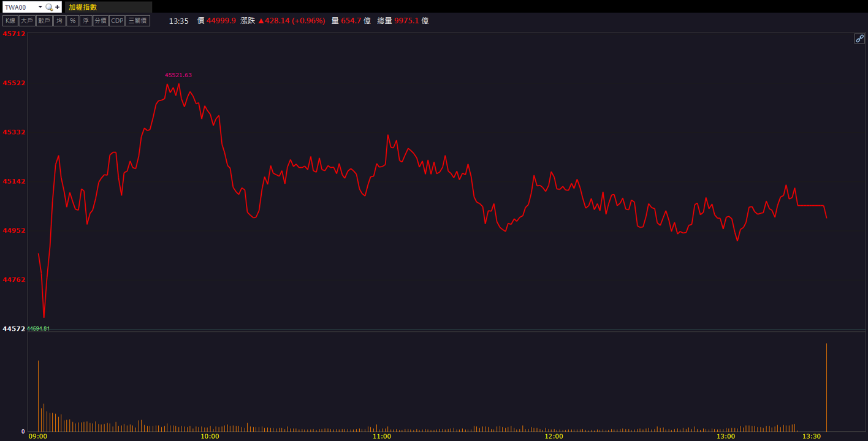Screen dimensions: 868x441
Task: Click the 漲跌 change value readout
Action: click(x=291, y=21)
